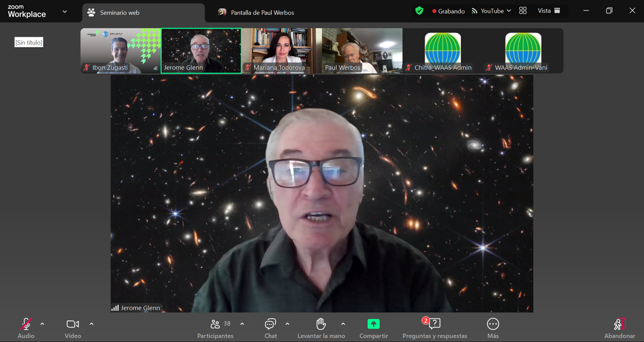Screen dimensions: 644x342
Task: Expand the Zoom Workplace dropdown chevron
Action: point(64,12)
